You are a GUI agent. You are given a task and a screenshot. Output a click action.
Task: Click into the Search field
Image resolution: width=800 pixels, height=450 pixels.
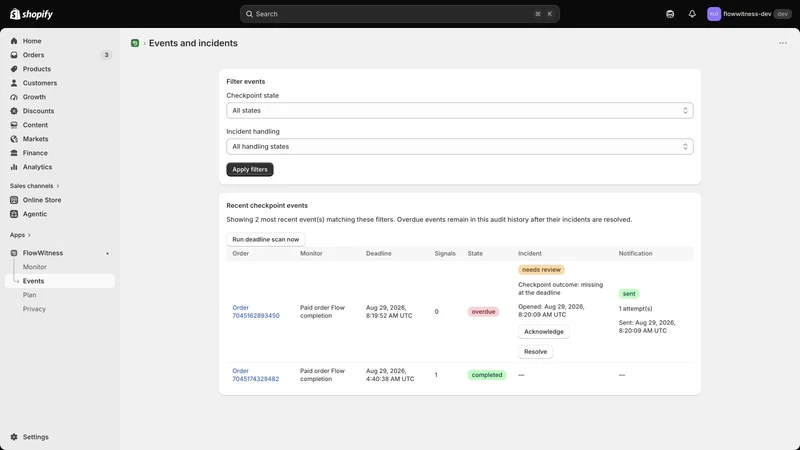click(x=399, y=14)
